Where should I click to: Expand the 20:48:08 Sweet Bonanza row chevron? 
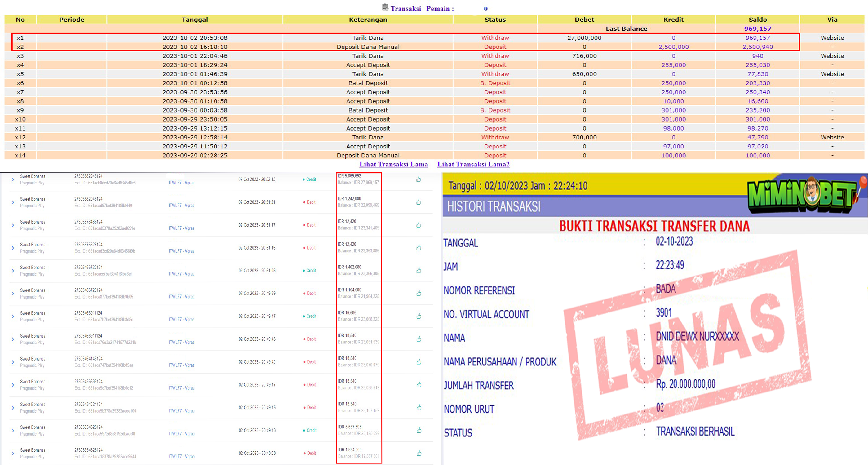(x=13, y=454)
